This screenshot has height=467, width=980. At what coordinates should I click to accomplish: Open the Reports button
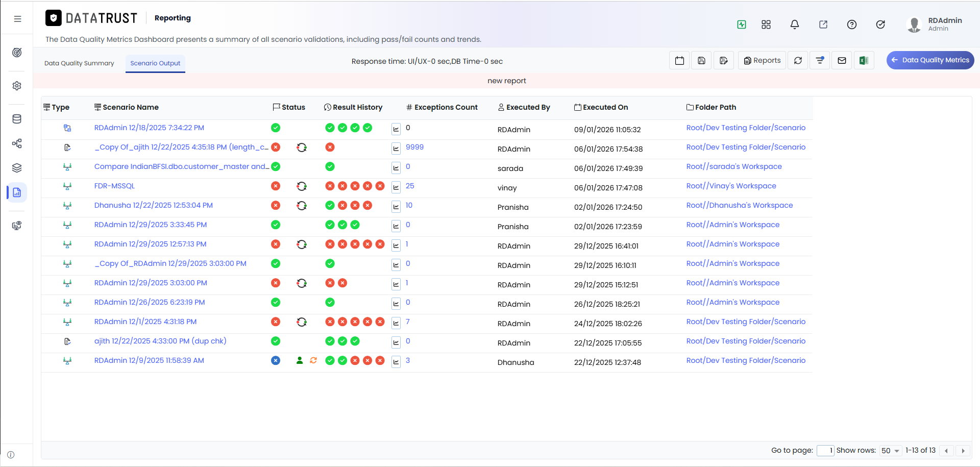[762, 60]
